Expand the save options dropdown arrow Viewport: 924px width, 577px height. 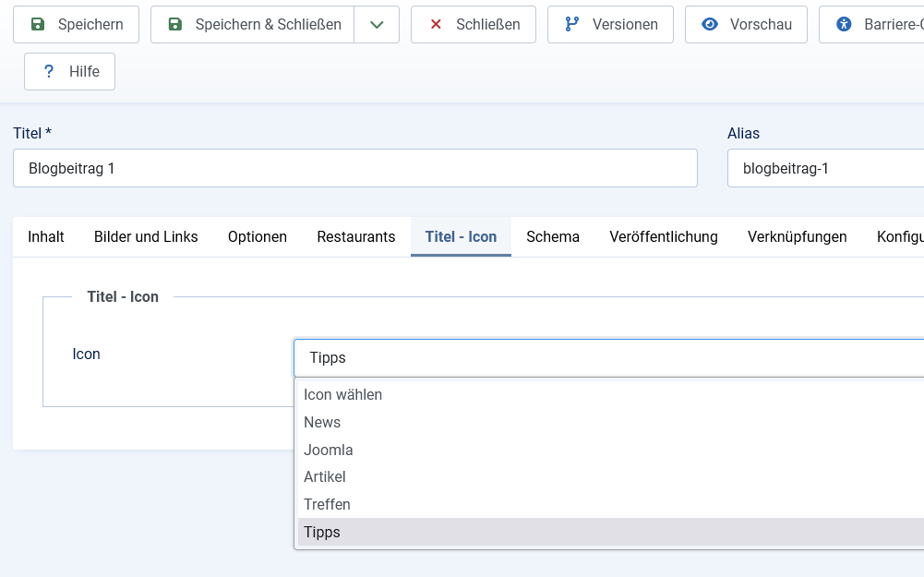377,24
